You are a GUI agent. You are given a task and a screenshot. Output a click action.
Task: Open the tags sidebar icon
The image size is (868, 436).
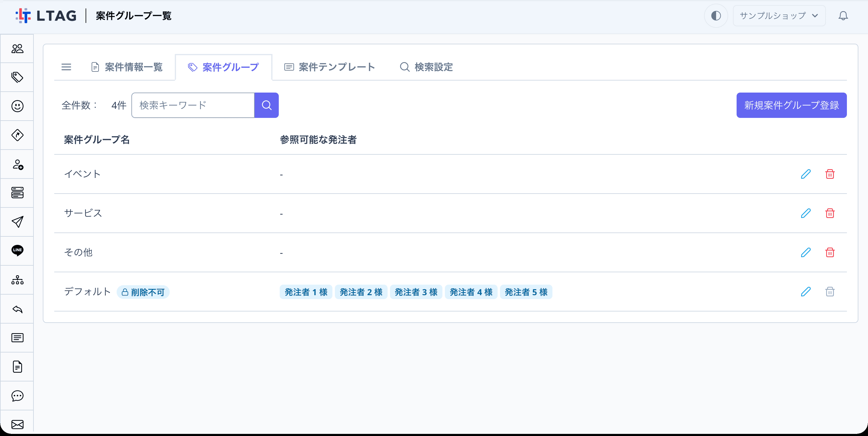(x=17, y=77)
